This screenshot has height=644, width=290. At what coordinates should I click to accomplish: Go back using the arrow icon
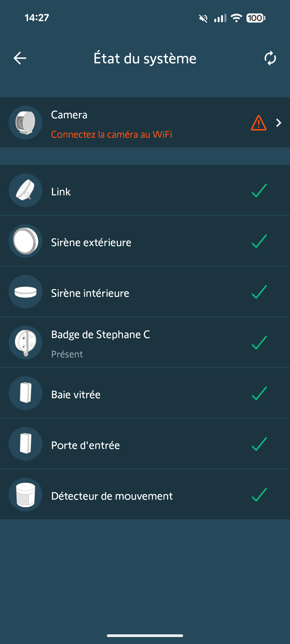click(x=20, y=58)
